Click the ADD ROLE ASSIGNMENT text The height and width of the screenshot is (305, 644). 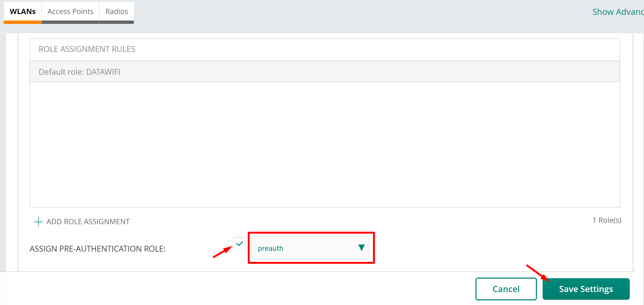[88, 221]
